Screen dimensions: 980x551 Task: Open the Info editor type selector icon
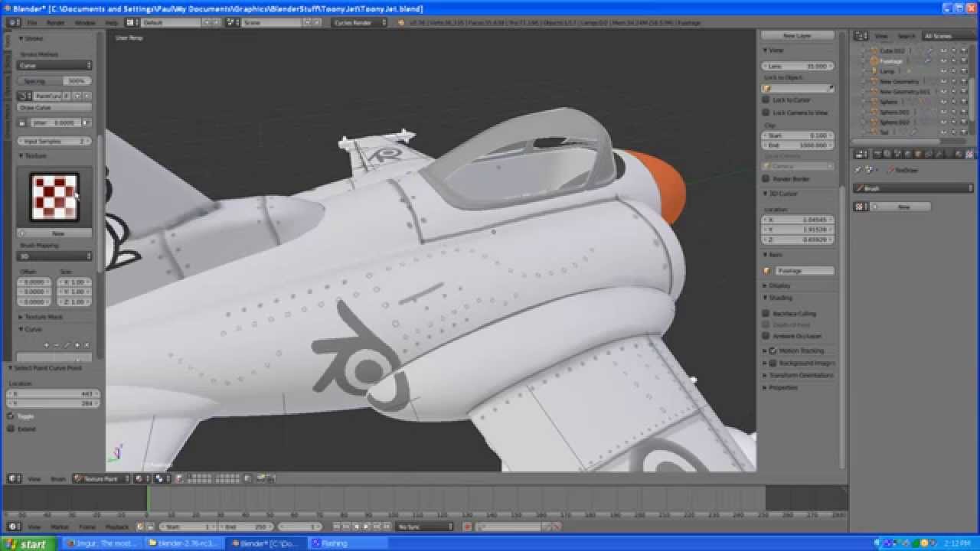tap(14, 22)
